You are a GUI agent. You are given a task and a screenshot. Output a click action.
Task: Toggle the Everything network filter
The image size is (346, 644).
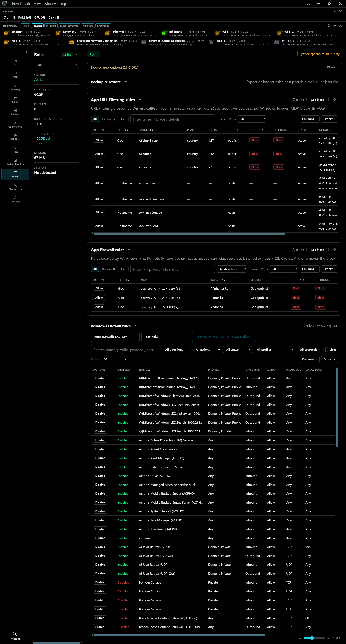[103, 26]
